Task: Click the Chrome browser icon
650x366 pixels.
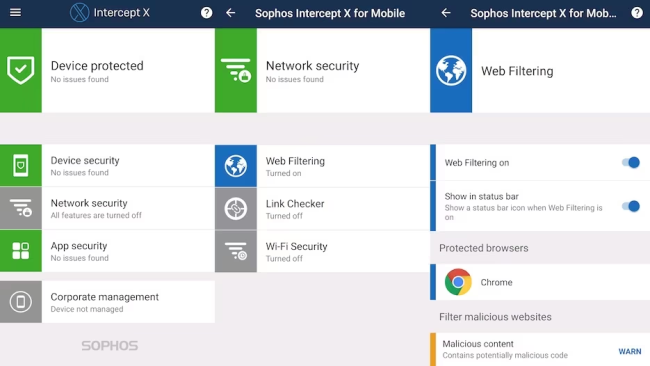Action: tap(458, 282)
